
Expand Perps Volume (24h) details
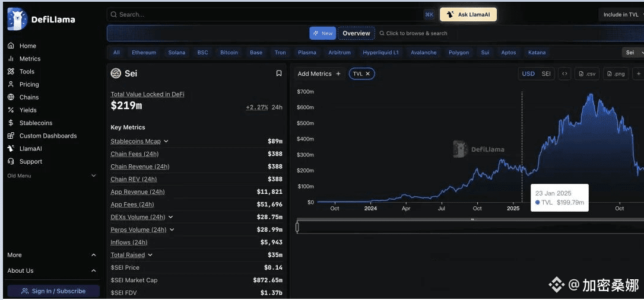click(172, 230)
